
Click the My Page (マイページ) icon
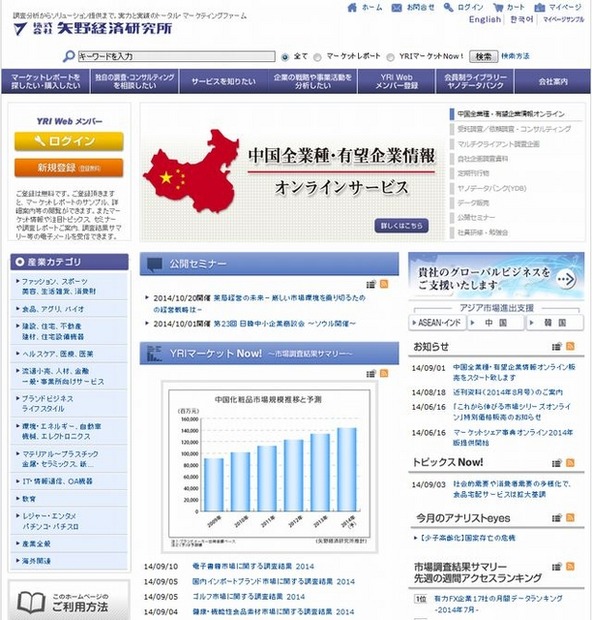coord(540,8)
